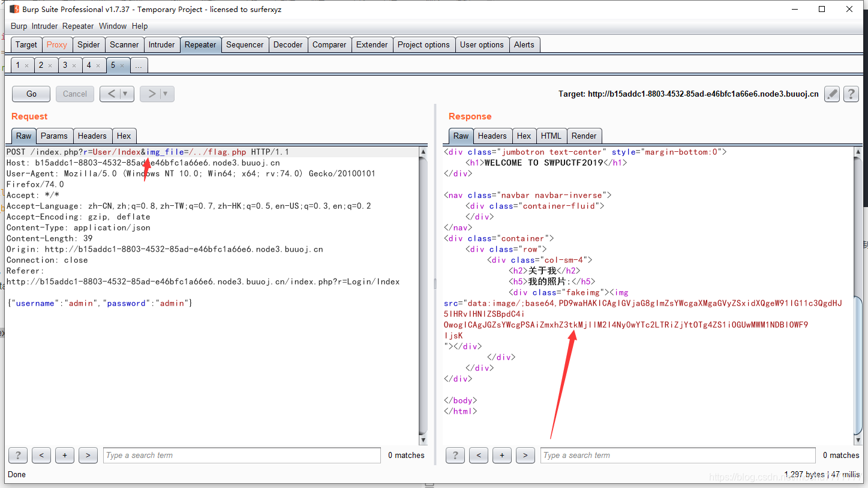Show response Render view
The width and height of the screenshot is (868, 488).
point(584,136)
